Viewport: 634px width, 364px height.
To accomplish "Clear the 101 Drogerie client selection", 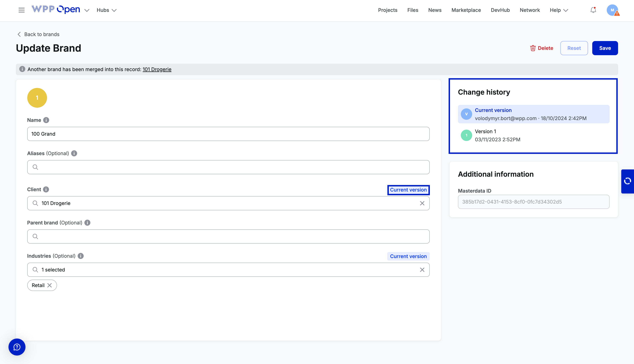I will (422, 203).
